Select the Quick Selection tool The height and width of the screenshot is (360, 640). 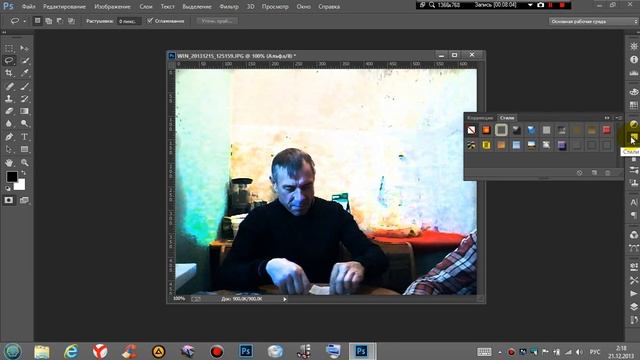[24, 60]
